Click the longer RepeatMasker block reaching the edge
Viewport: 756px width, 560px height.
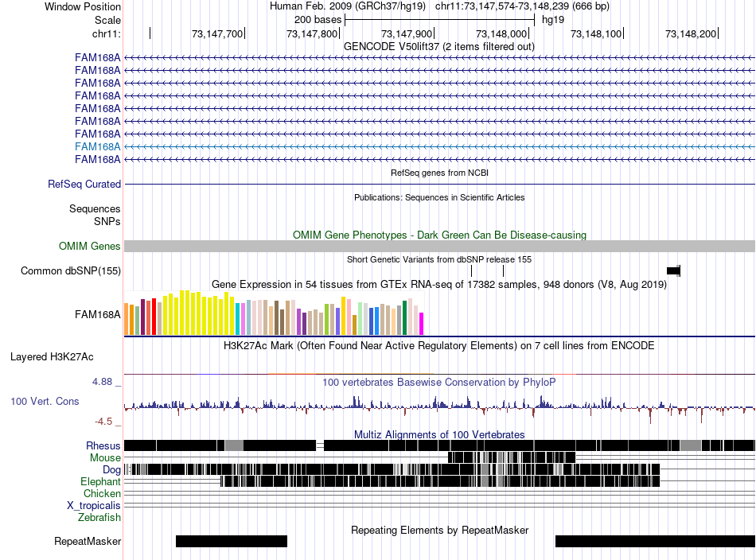pyautogui.click(x=655, y=541)
